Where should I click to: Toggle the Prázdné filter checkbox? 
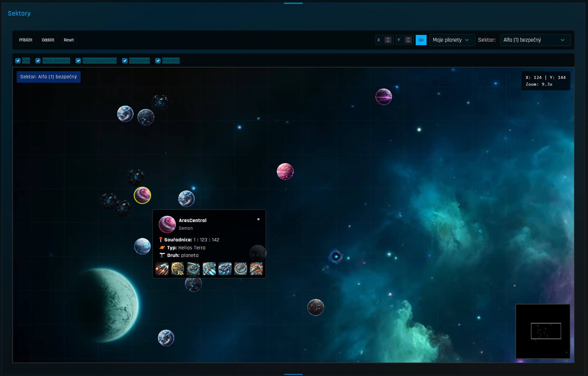[158, 61]
